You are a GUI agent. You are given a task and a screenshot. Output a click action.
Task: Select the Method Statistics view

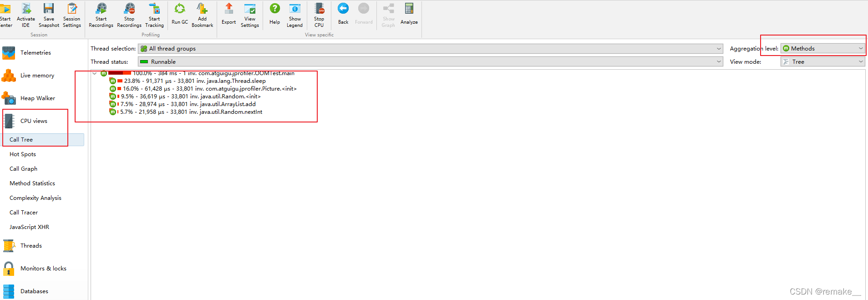pyautogui.click(x=32, y=183)
